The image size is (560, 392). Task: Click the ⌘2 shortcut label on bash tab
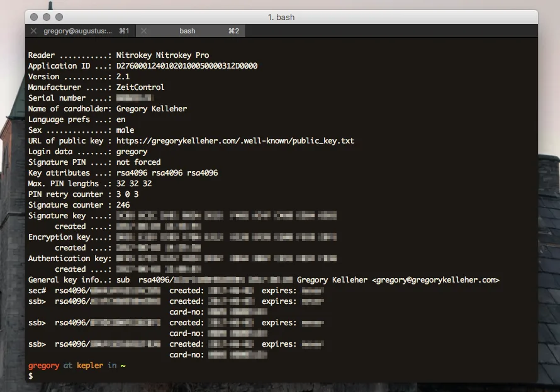[x=233, y=30]
